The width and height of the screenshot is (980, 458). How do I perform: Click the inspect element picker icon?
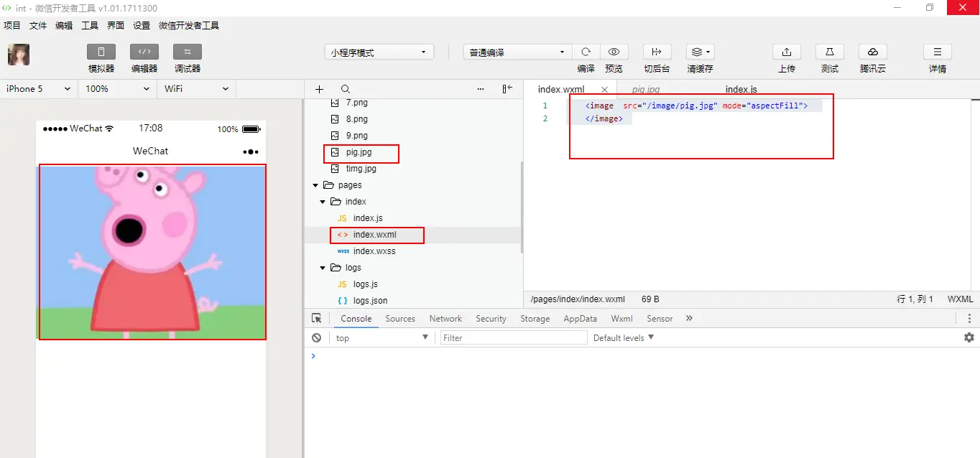[x=317, y=318]
